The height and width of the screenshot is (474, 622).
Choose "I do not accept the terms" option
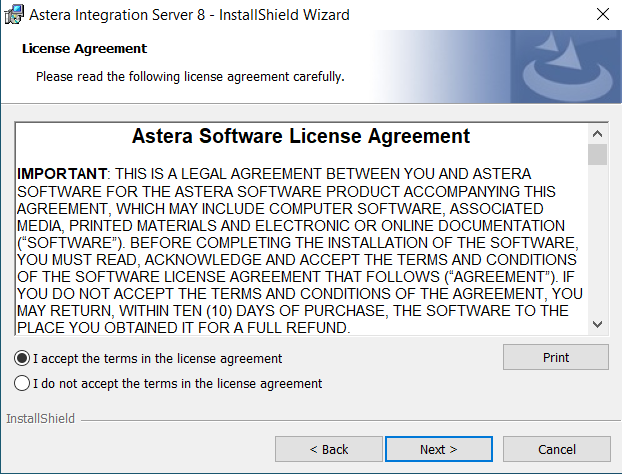(22, 383)
